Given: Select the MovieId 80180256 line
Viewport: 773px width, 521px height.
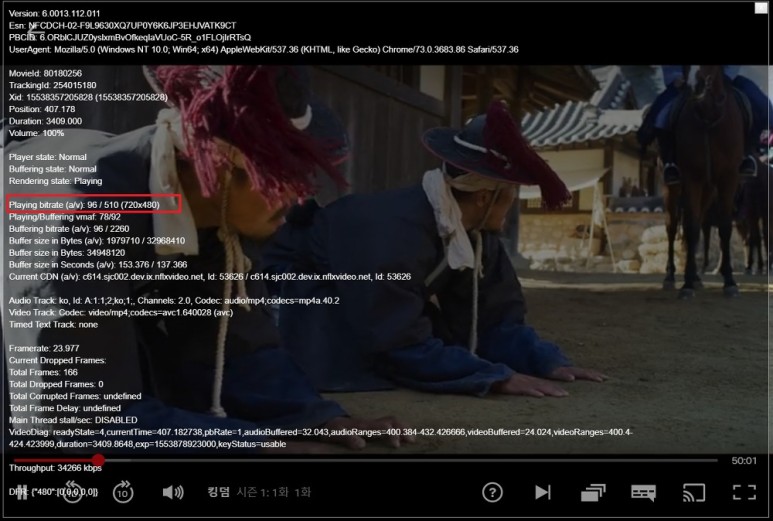Looking at the screenshot, I should [x=45, y=73].
